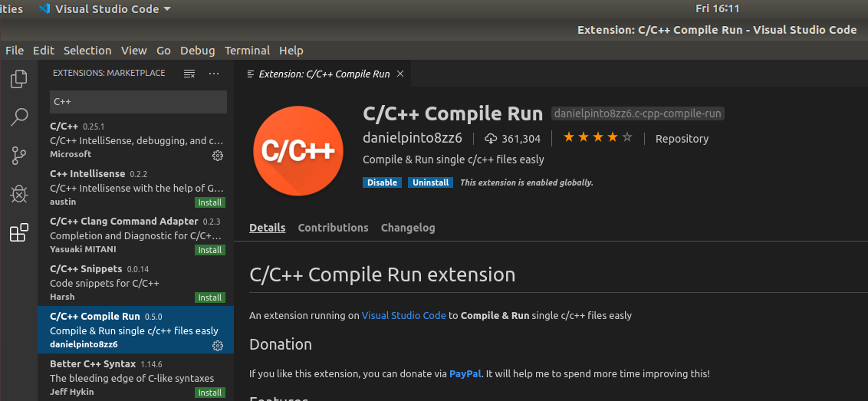Install the C++ Intellisense extension by austin
The width and height of the screenshot is (868, 401).
tap(210, 202)
